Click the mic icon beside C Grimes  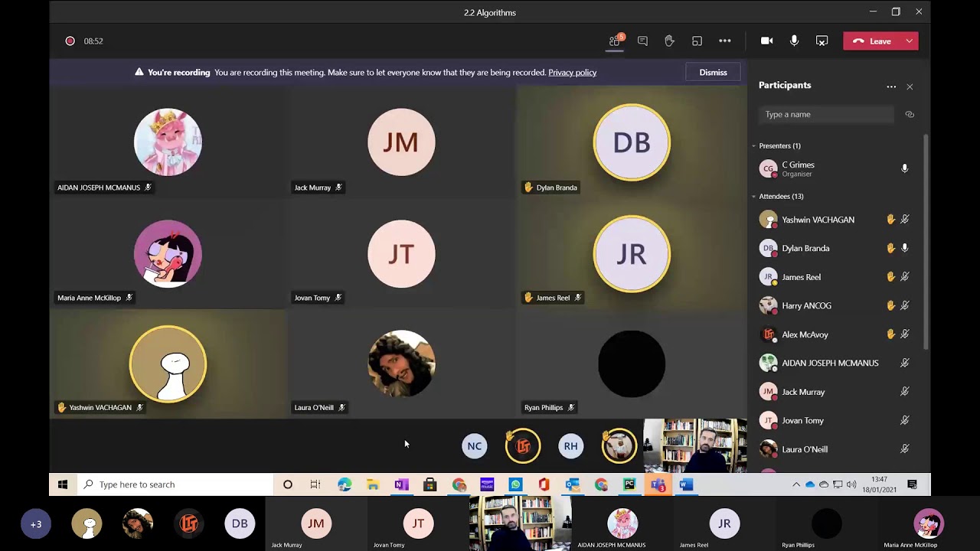click(904, 168)
